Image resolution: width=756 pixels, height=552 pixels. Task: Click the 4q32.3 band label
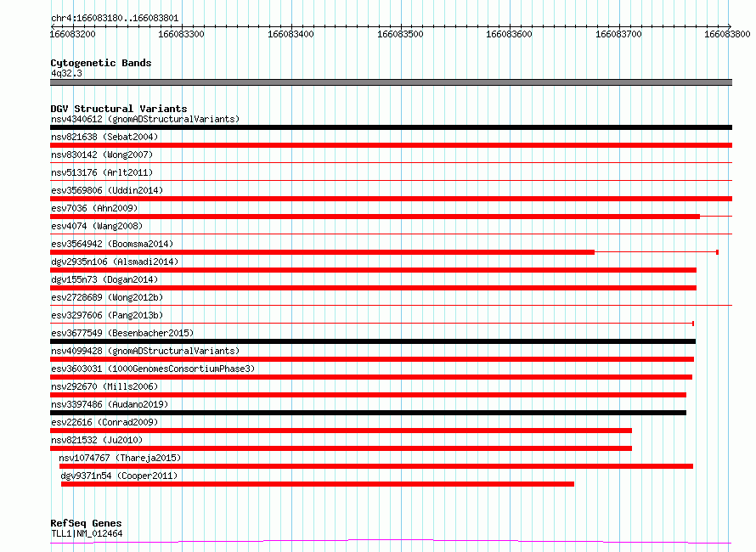coord(66,73)
